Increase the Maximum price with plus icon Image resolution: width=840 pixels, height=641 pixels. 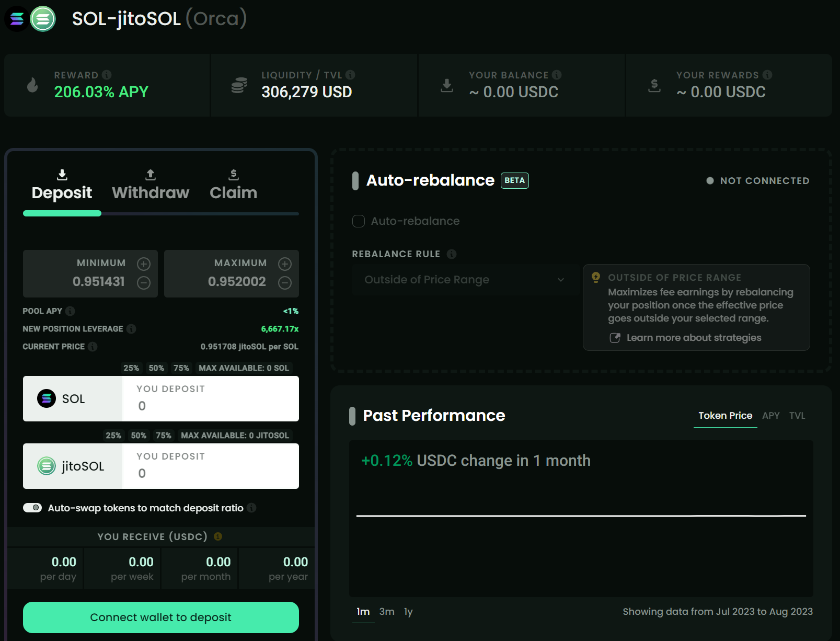285,264
